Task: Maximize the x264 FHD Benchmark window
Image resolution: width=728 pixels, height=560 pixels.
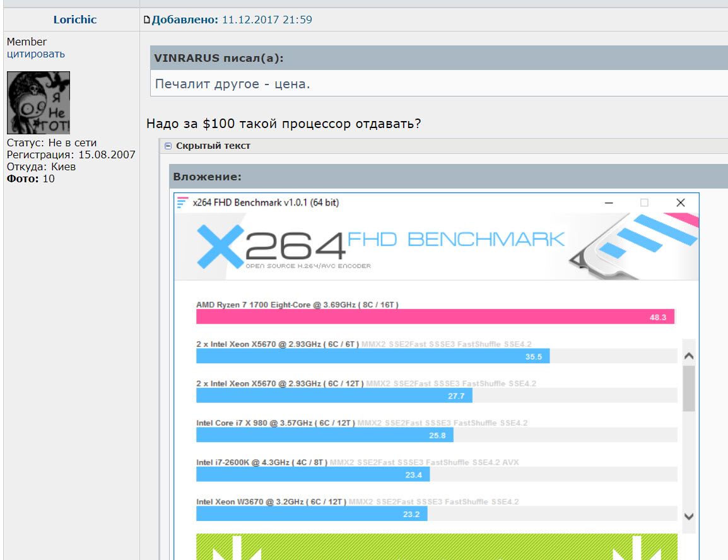Action: tap(644, 203)
